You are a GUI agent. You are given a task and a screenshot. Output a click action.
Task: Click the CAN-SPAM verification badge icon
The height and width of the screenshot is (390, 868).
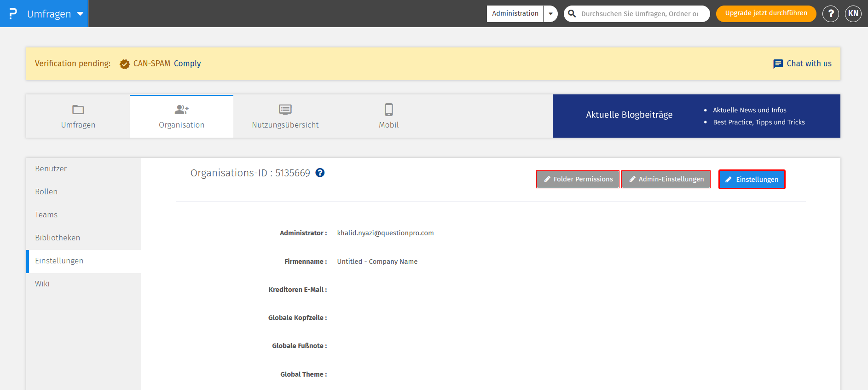click(x=124, y=64)
